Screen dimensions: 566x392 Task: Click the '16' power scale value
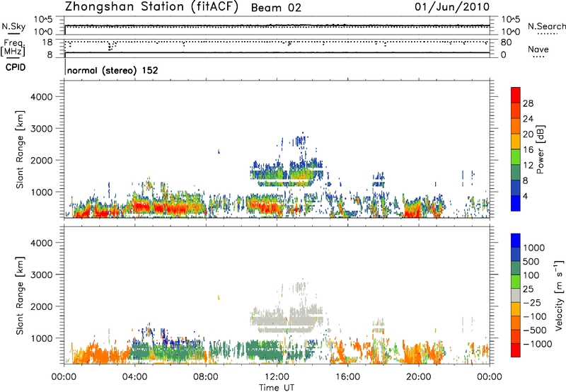[x=528, y=150]
